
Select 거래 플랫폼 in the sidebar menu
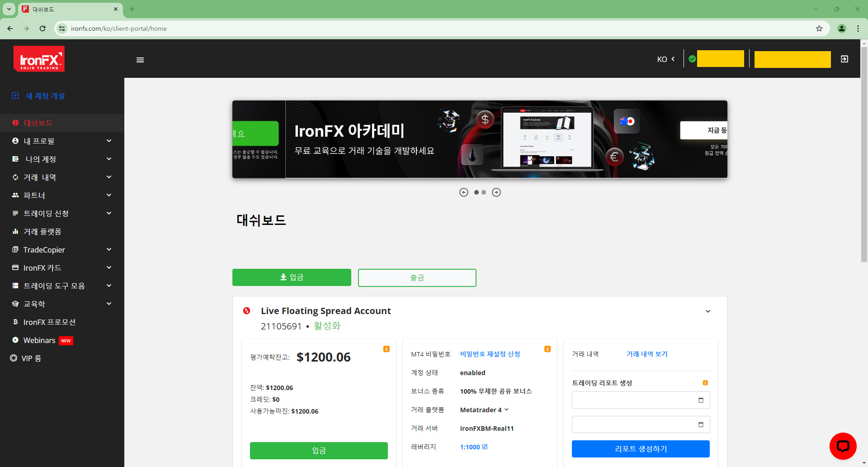click(42, 231)
